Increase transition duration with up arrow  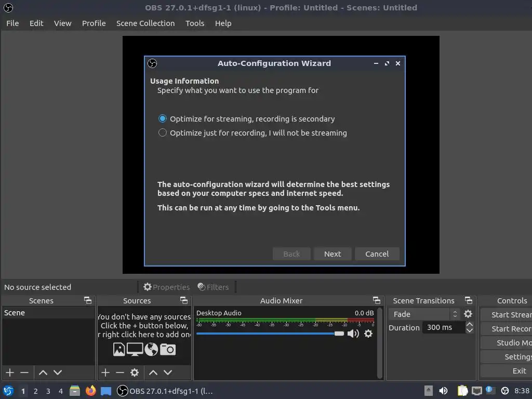pos(470,324)
